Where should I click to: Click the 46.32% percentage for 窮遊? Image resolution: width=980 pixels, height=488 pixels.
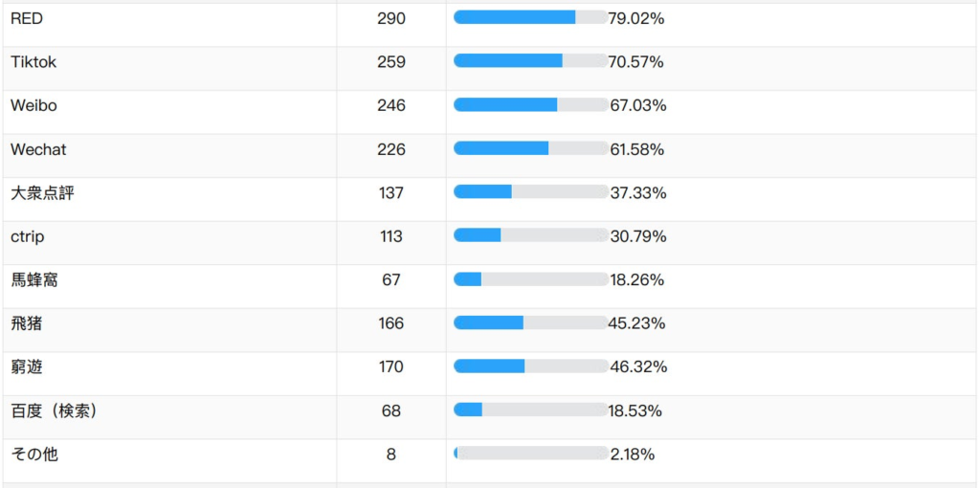[x=638, y=367]
